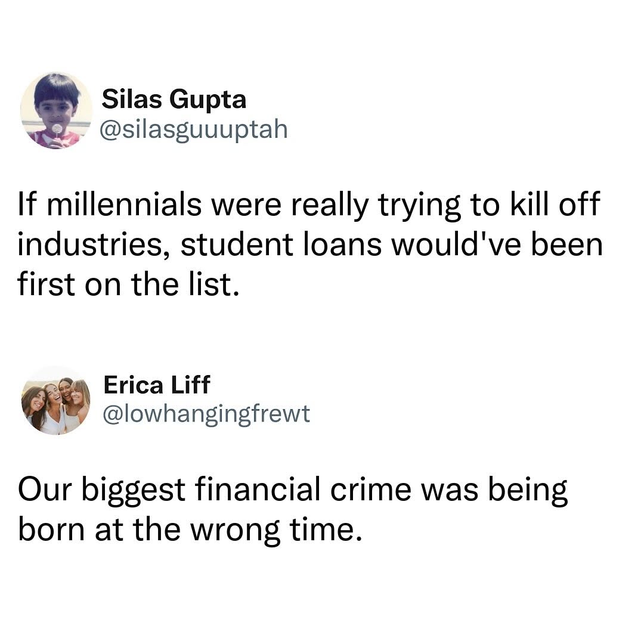Click the word "biggest" in Erica's tweet
644x644 pixels.
[134, 491]
